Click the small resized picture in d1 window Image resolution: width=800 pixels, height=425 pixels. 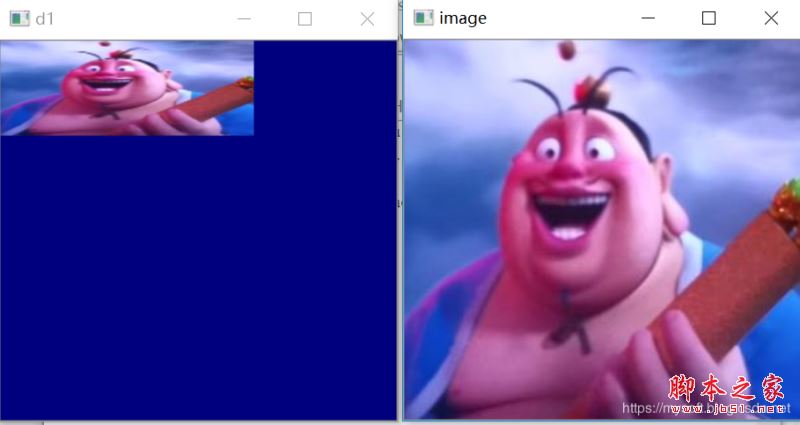[x=127, y=88]
